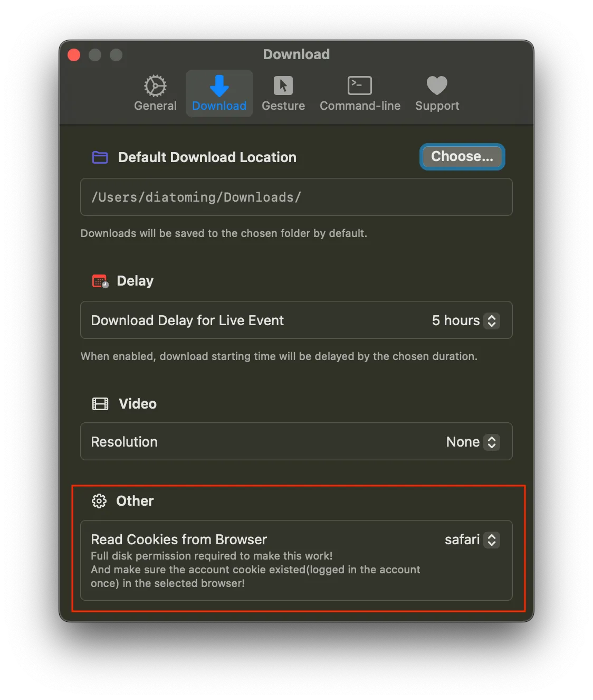
Task: Open the Download Delay duration stepper
Action: pos(492,320)
